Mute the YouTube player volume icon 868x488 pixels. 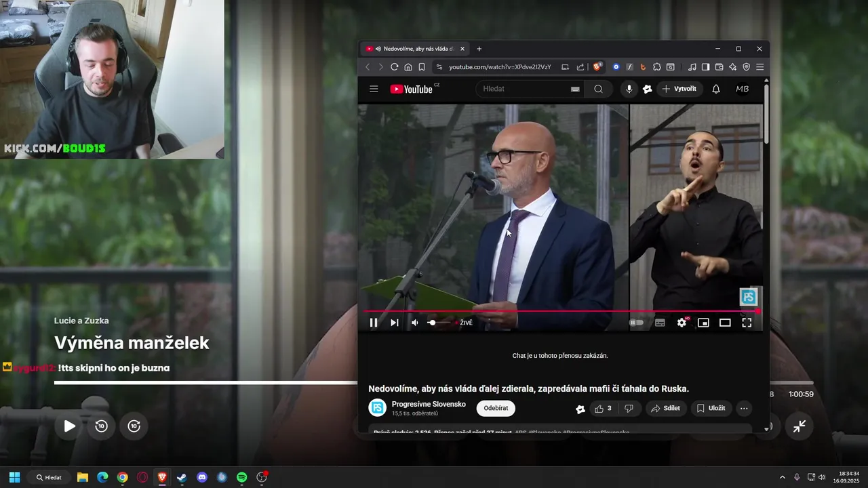point(415,323)
